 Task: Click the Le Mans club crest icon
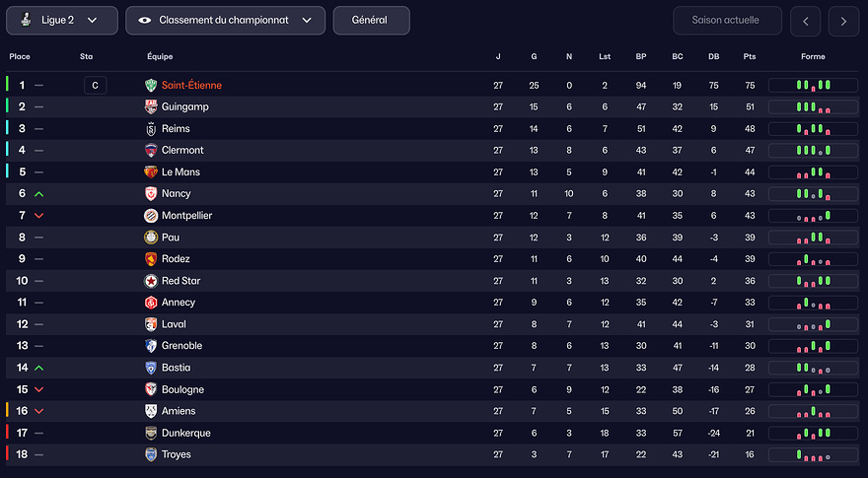tap(151, 172)
